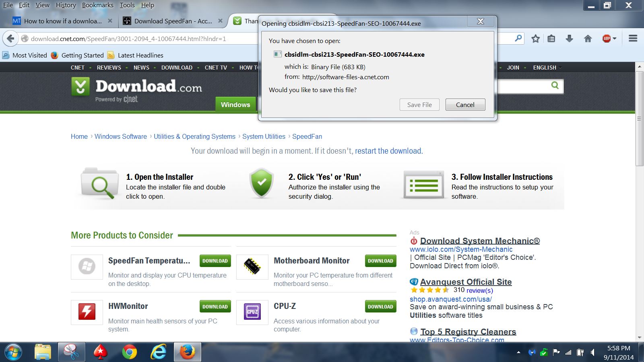The height and width of the screenshot is (362, 644).
Task: Click the JOIN nav link
Action: coord(513,68)
